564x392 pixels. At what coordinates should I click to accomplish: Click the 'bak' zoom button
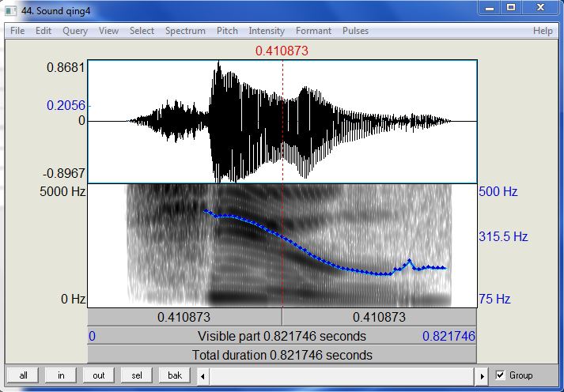coord(175,375)
